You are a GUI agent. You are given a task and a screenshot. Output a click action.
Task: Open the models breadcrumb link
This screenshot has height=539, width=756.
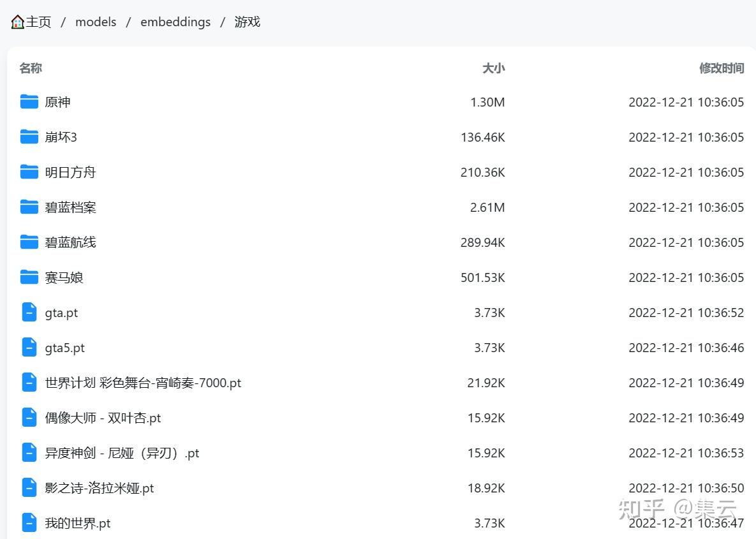point(96,22)
